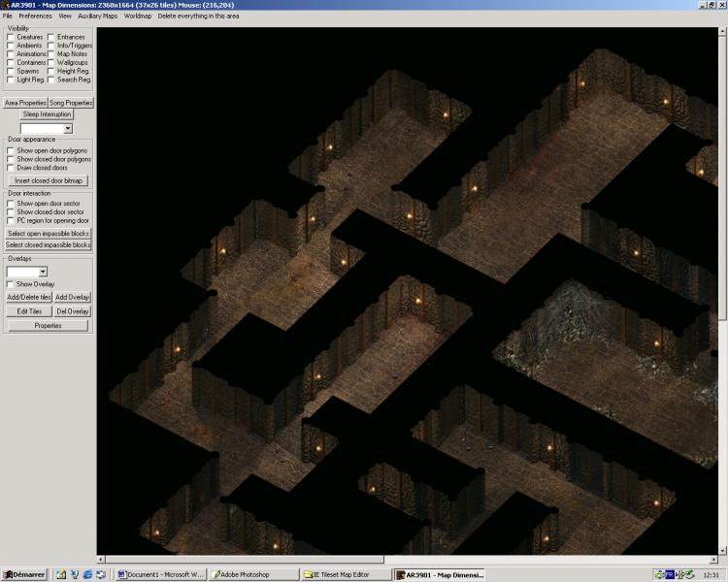Click the first quick launch icon
The height and width of the screenshot is (582, 728).
tap(61, 574)
